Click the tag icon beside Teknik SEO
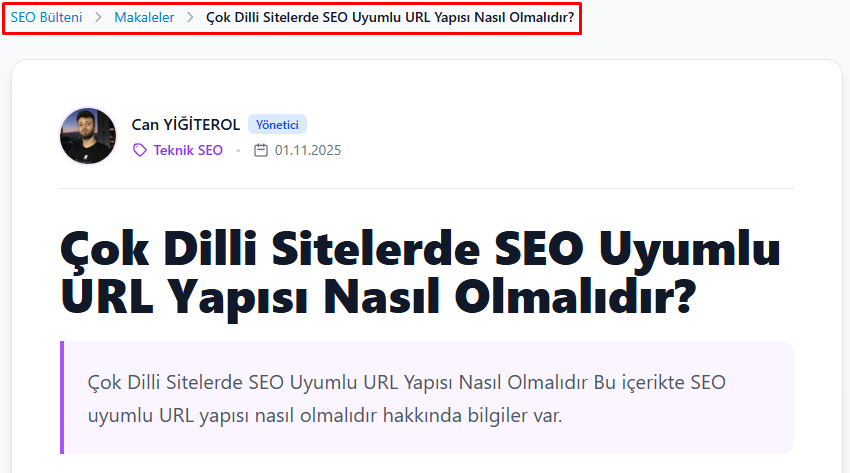The height and width of the screenshot is (473, 850). coord(140,150)
